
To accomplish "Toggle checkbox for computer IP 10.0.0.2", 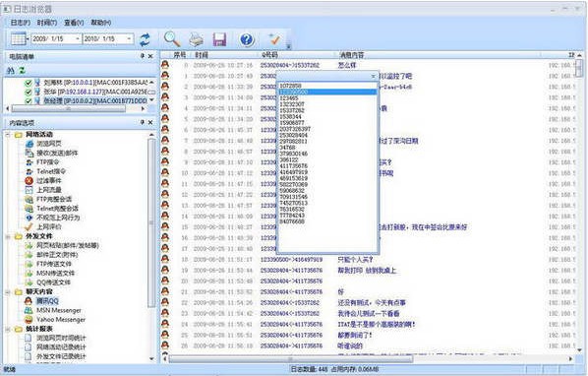I will tap(29, 101).
